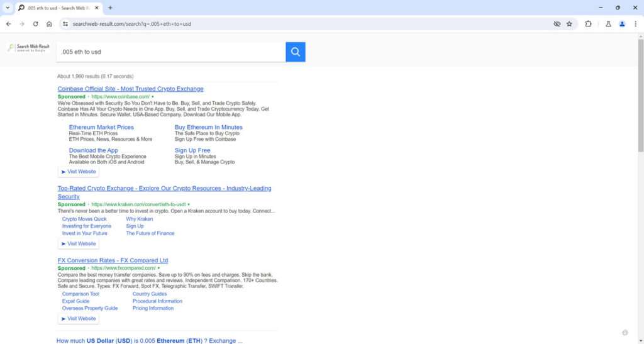
Task: Open FX Conversion Rates ad headline
Action: tap(113, 260)
